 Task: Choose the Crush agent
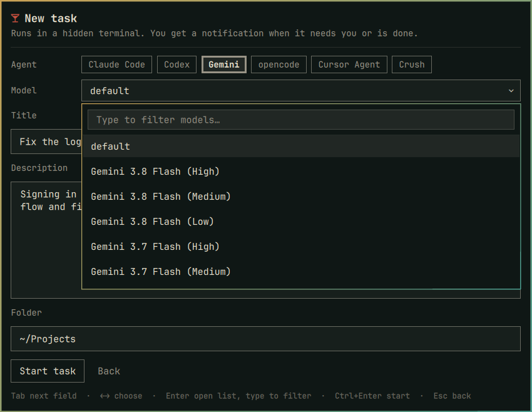[x=412, y=64]
